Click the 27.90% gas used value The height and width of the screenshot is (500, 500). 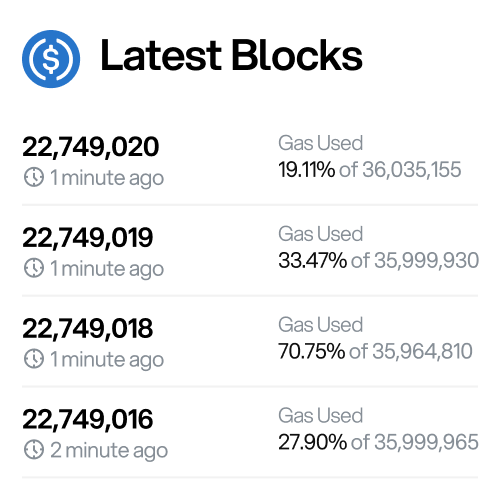point(313,442)
